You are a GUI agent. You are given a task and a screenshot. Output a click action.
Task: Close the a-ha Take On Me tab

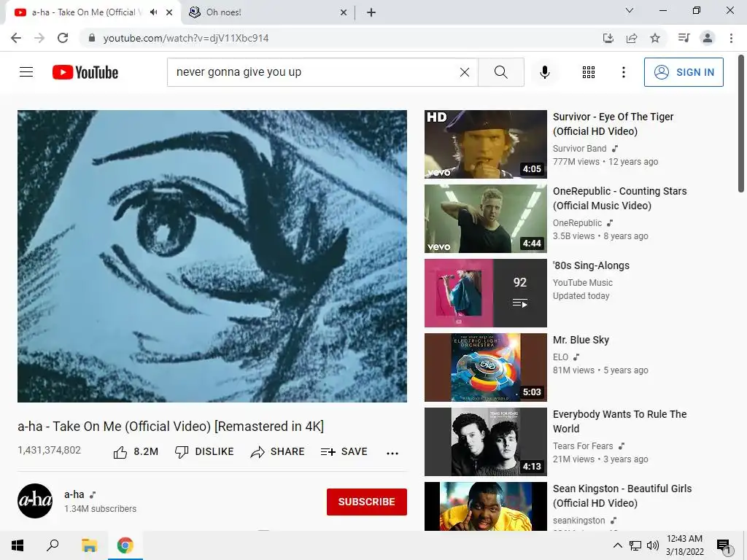pyautogui.click(x=169, y=12)
